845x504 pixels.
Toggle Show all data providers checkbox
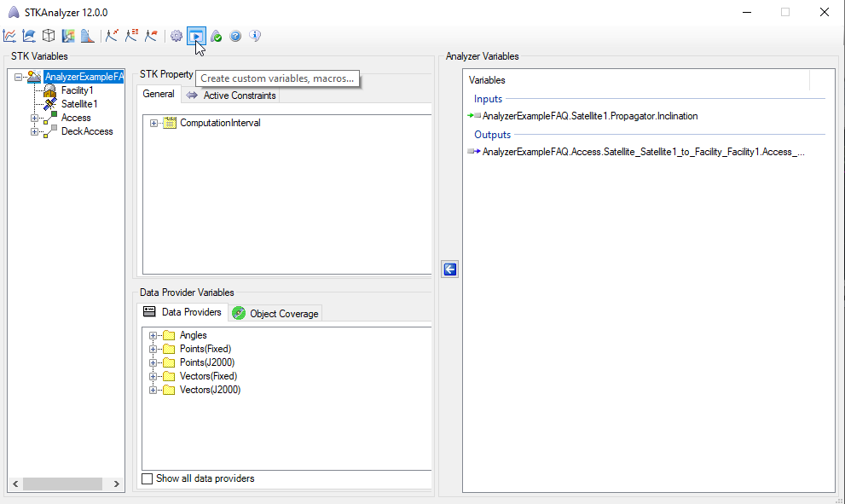coord(148,478)
